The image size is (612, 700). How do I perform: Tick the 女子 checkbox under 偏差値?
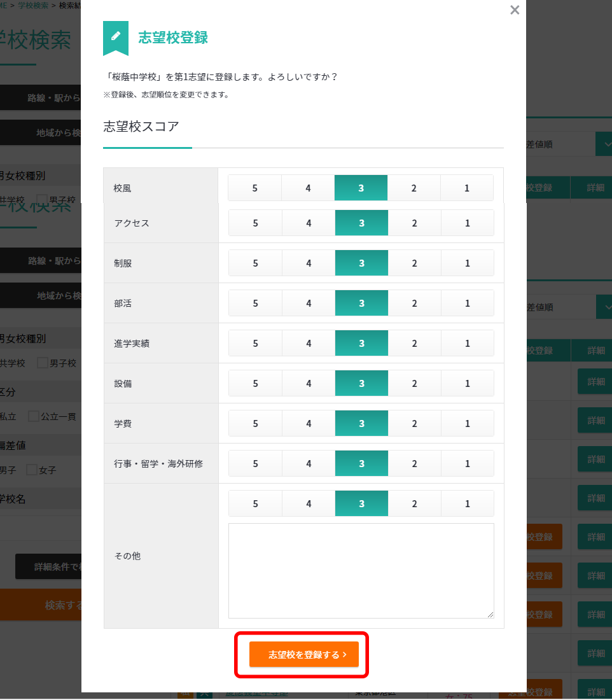tap(32, 470)
